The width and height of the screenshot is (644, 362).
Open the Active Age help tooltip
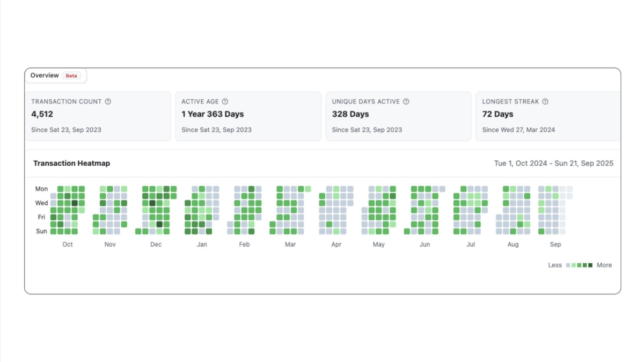pyautogui.click(x=224, y=101)
